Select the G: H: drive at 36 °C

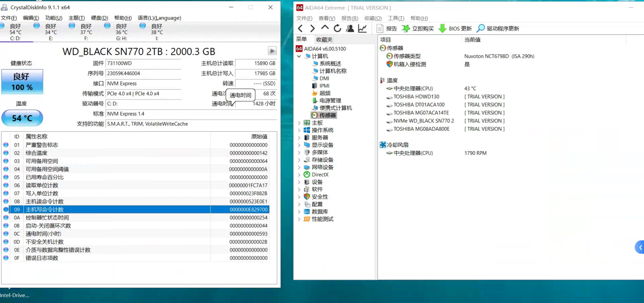[122, 32]
